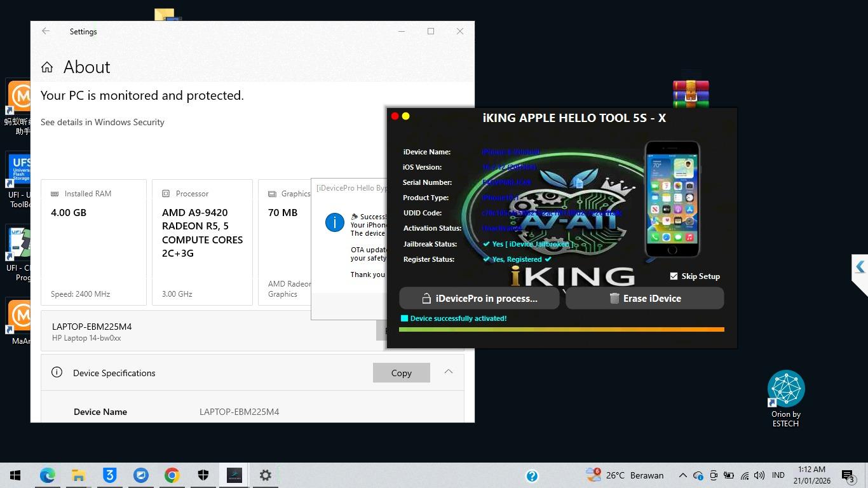Click the yellow minimize dot in iKING
The width and height of the screenshot is (868, 488).
coord(406,116)
